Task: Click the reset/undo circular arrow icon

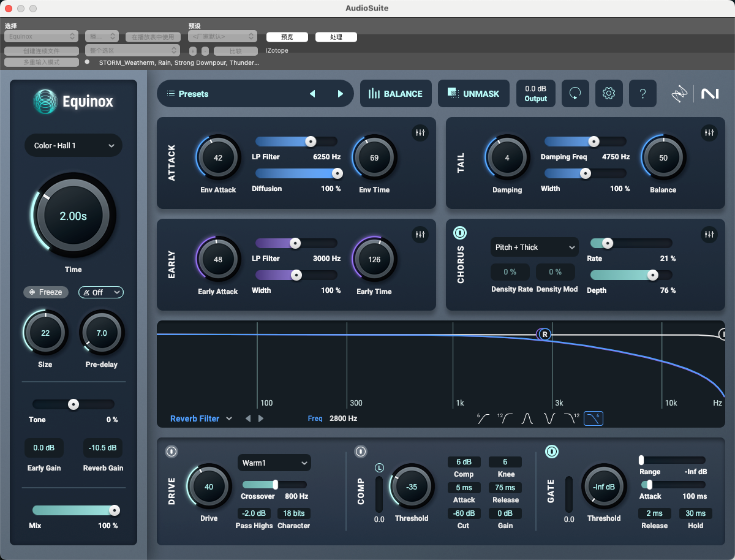Action: pos(575,94)
